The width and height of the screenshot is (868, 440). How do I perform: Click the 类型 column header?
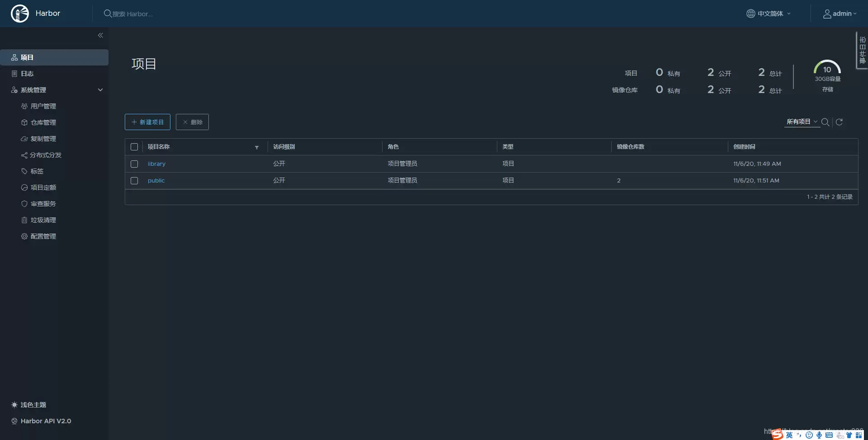coord(508,147)
